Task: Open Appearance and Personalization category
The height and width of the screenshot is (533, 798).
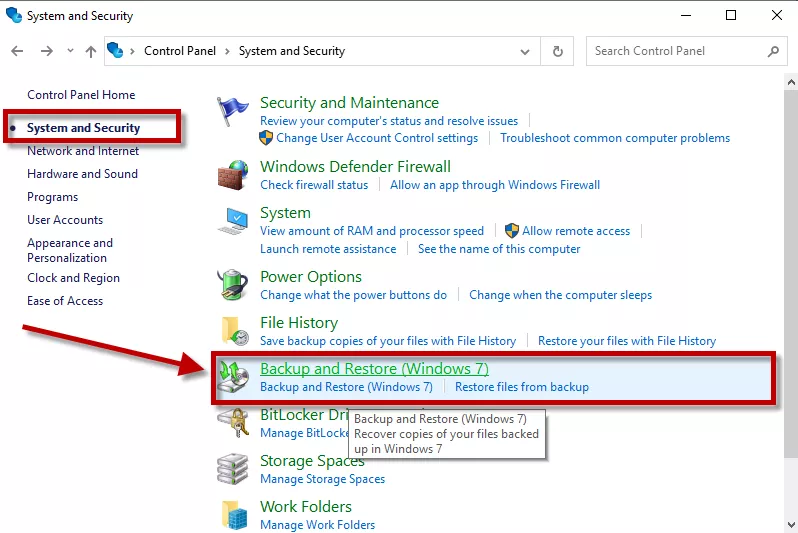Action: pos(70,250)
